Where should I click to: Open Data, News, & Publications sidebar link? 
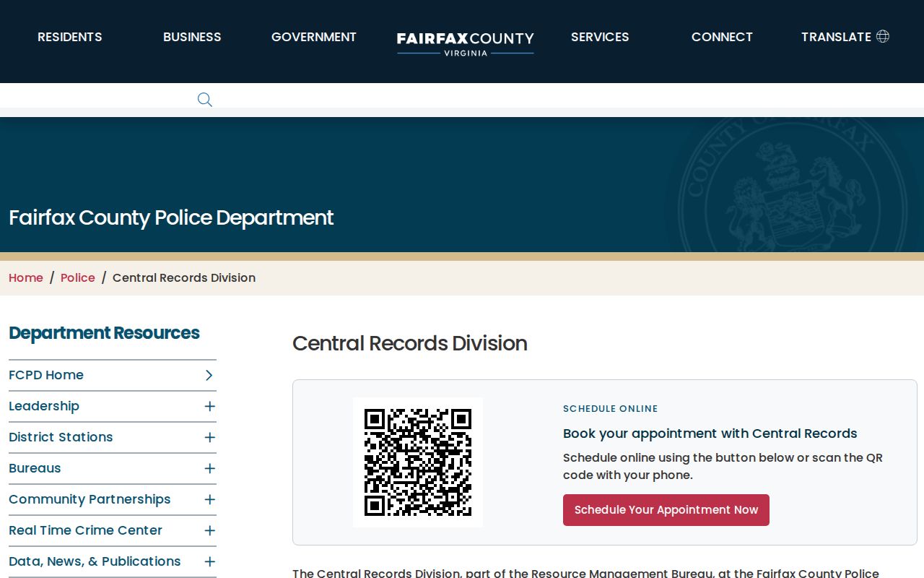tap(95, 561)
